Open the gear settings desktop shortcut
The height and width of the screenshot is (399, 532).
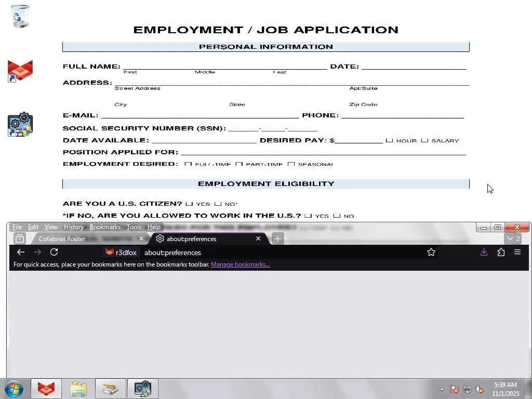pyautogui.click(x=20, y=124)
